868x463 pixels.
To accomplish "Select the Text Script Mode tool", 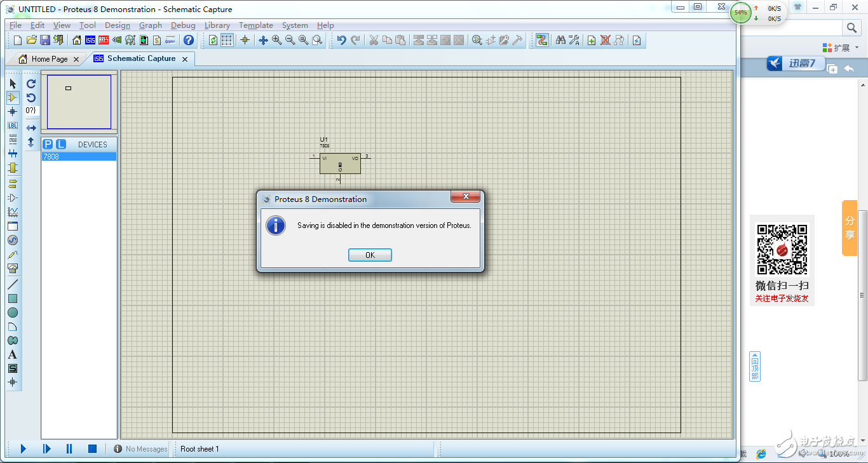I will pos(13,139).
